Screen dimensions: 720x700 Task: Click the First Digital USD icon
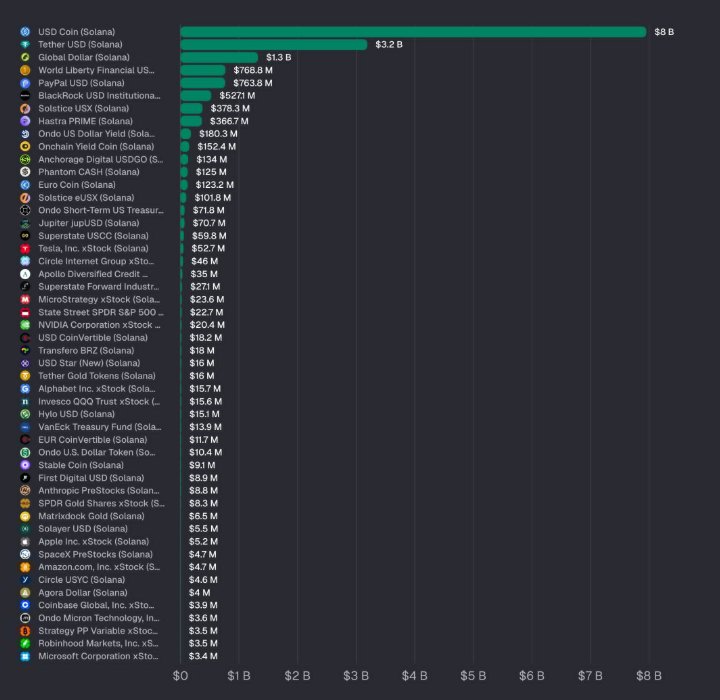pyautogui.click(x=25, y=478)
